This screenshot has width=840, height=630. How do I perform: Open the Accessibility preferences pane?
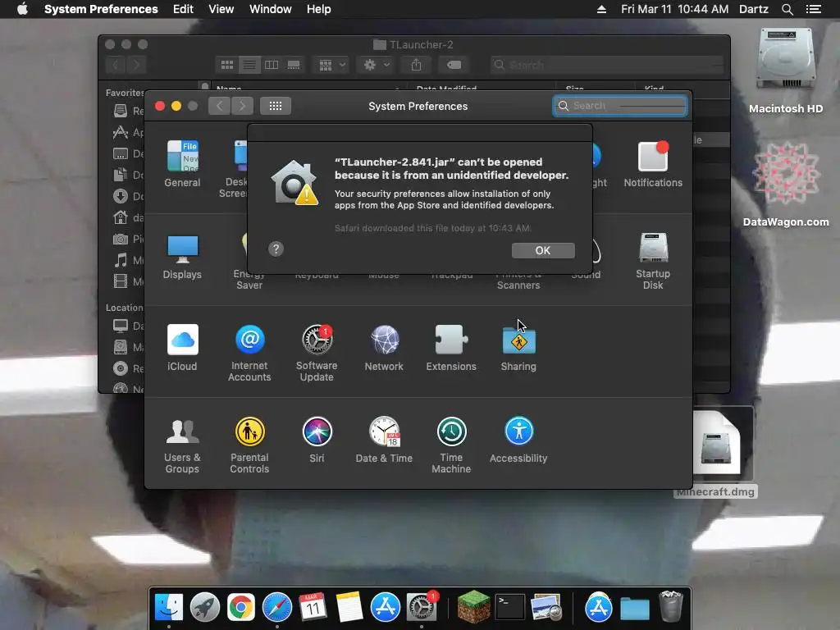point(518,440)
